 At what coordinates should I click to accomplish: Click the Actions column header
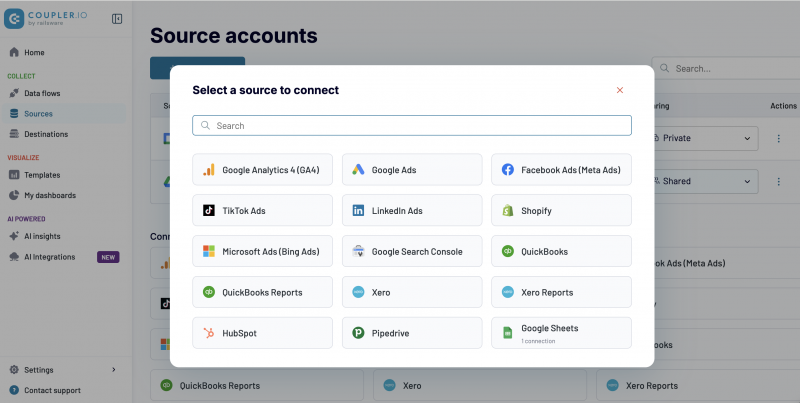coord(783,106)
